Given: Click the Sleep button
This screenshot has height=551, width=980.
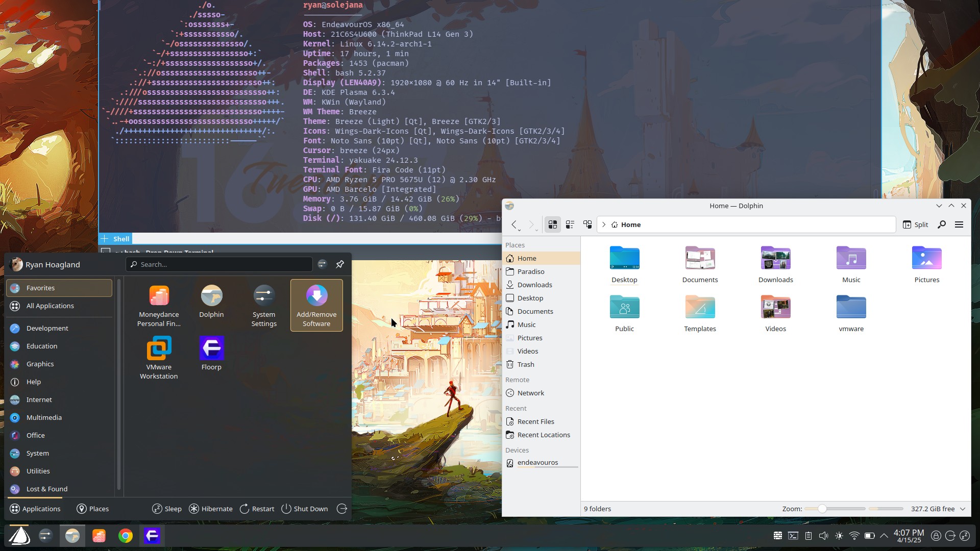Looking at the screenshot, I should click(x=167, y=509).
